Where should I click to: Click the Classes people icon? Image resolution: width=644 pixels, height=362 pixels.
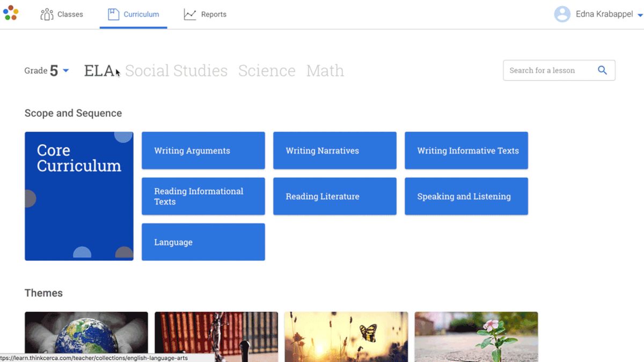(x=47, y=14)
